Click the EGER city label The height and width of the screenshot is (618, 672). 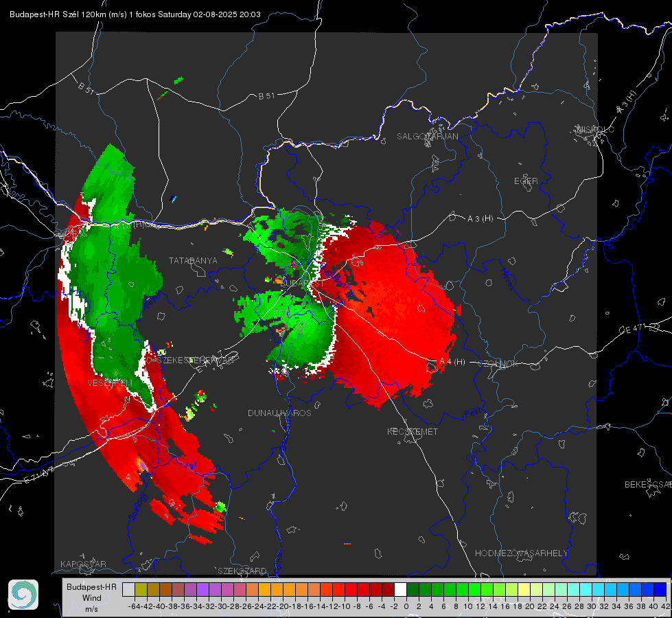[526, 181]
